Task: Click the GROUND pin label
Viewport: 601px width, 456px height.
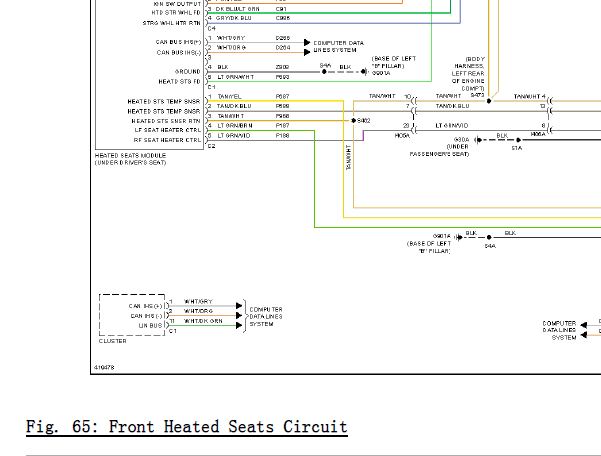Action: click(187, 71)
